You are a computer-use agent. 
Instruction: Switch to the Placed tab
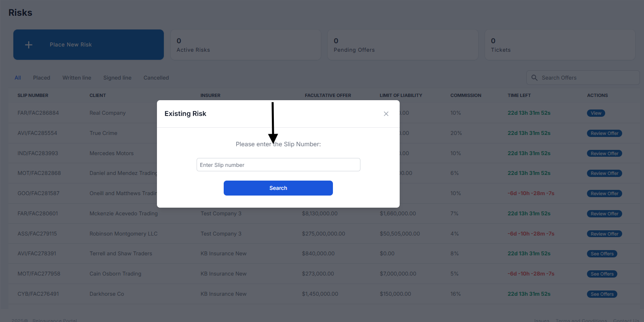pyautogui.click(x=42, y=78)
